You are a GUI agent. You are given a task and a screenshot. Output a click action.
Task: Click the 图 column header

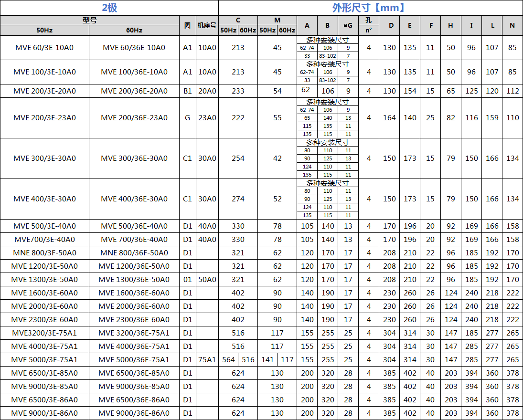pyautogui.click(x=187, y=25)
